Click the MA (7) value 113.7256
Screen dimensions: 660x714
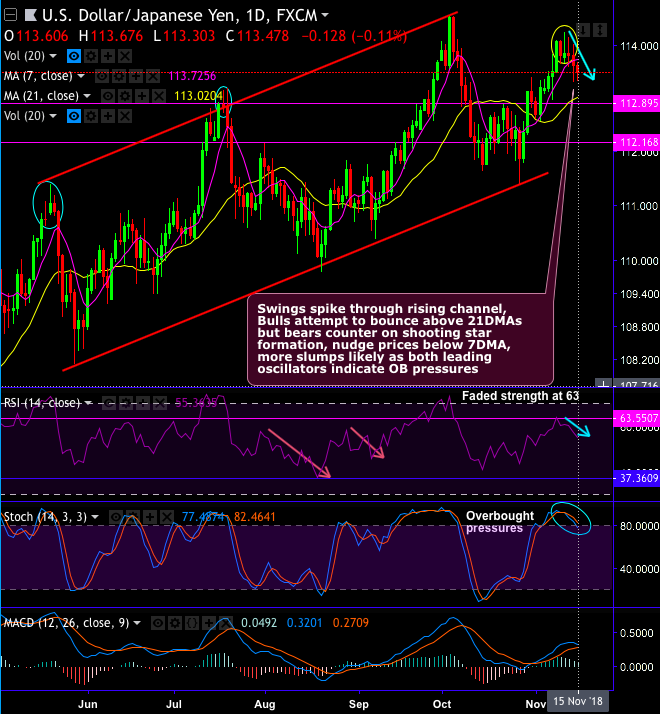(192, 76)
